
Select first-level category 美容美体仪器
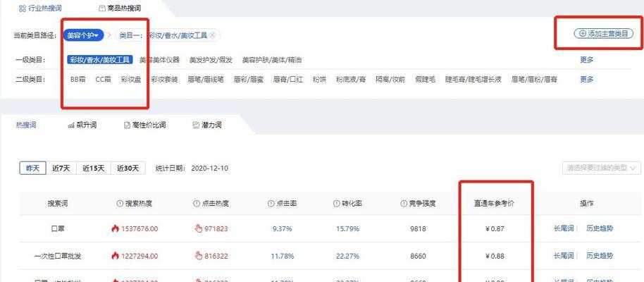pyautogui.click(x=159, y=60)
